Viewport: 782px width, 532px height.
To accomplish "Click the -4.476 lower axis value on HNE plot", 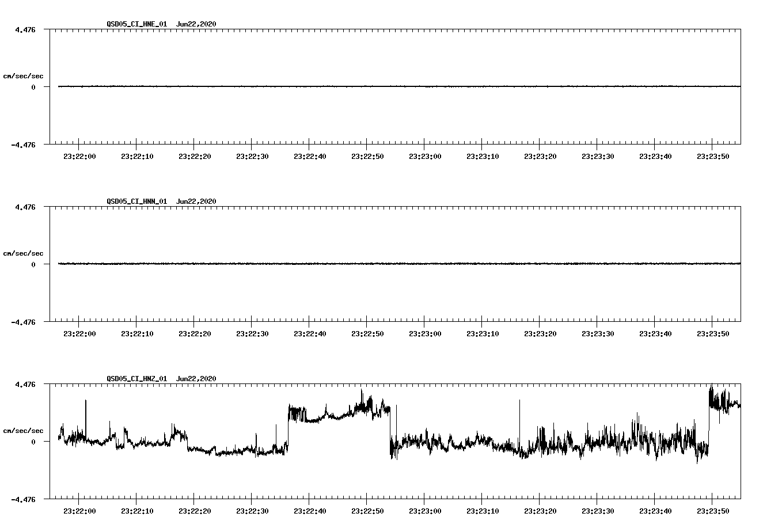I will 24,145.
